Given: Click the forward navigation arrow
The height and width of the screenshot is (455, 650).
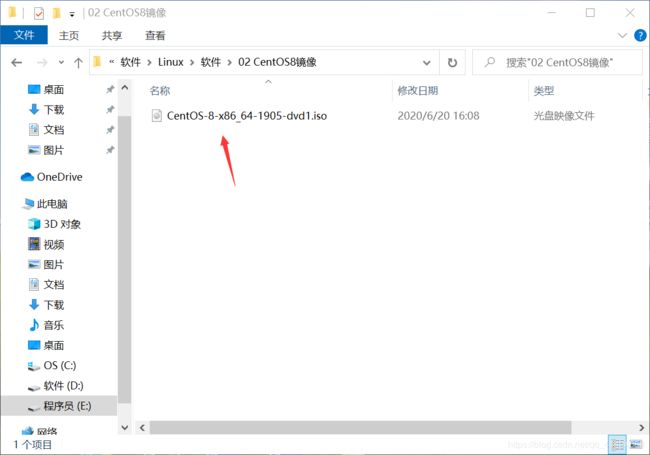Looking at the screenshot, I should [42, 63].
